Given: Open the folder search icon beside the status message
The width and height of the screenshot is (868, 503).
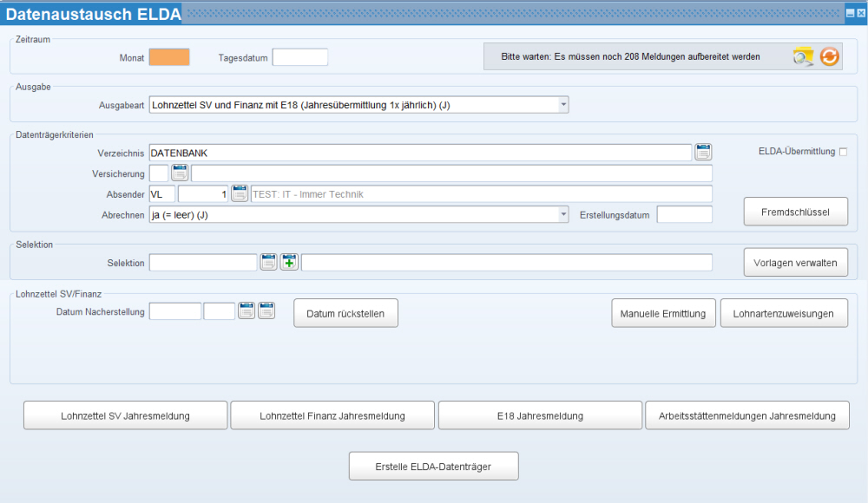Looking at the screenshot, I should click(803, 56).
